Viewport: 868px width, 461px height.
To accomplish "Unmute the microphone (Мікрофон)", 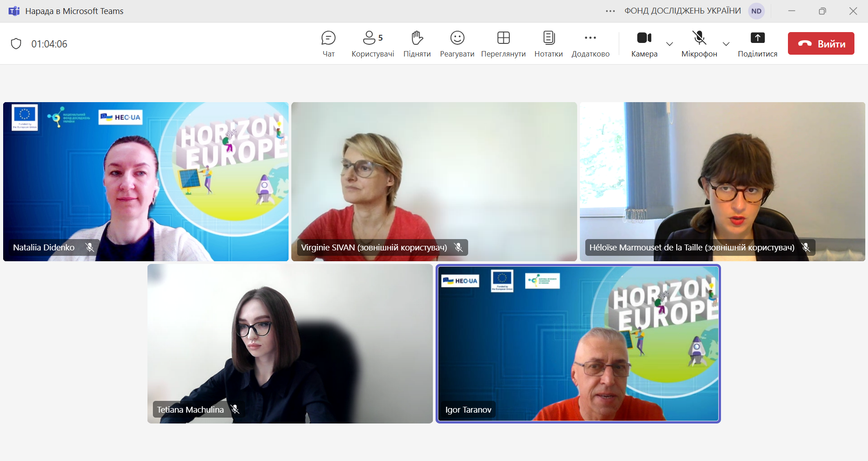I will tap(699, 44).
